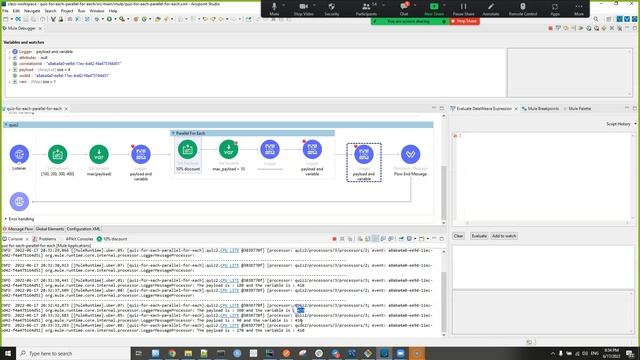Open the Run menu
The width and height of the screenshot is (640, 360).
pyautogui.click(x=81, y=11)
